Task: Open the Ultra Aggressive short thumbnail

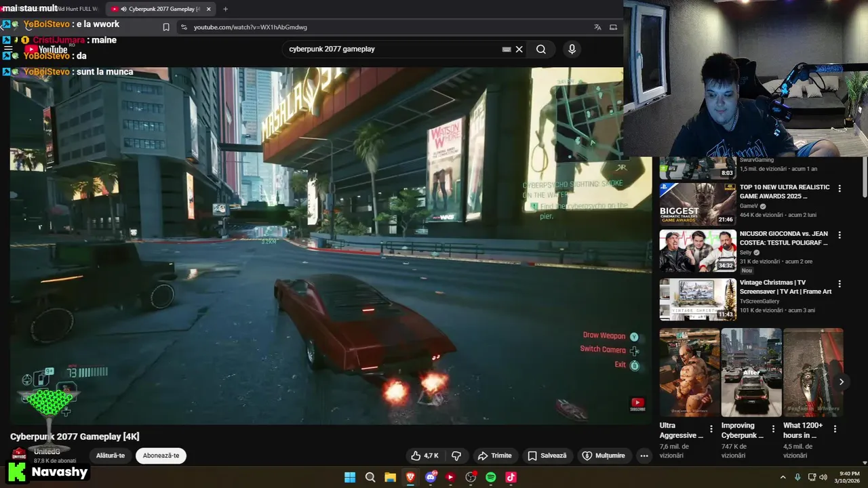Action: (x=690, y=373)
